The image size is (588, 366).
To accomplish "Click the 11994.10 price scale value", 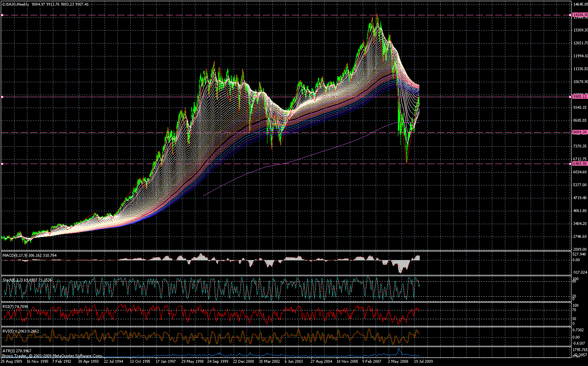I will (580, 56).
